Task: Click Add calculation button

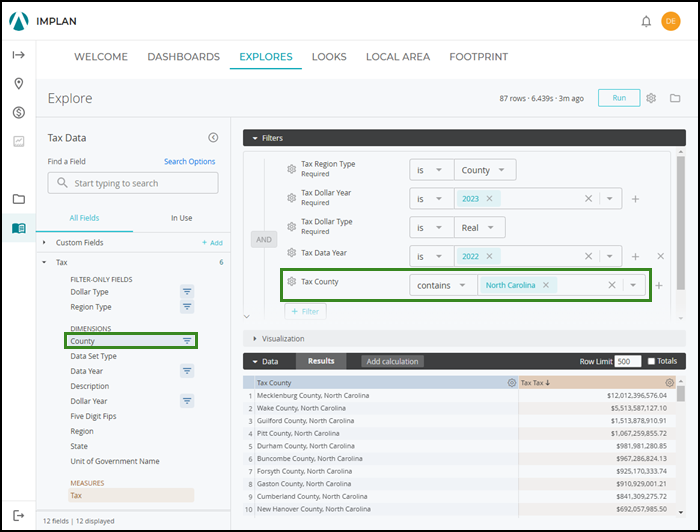Action: pos(392,362)
